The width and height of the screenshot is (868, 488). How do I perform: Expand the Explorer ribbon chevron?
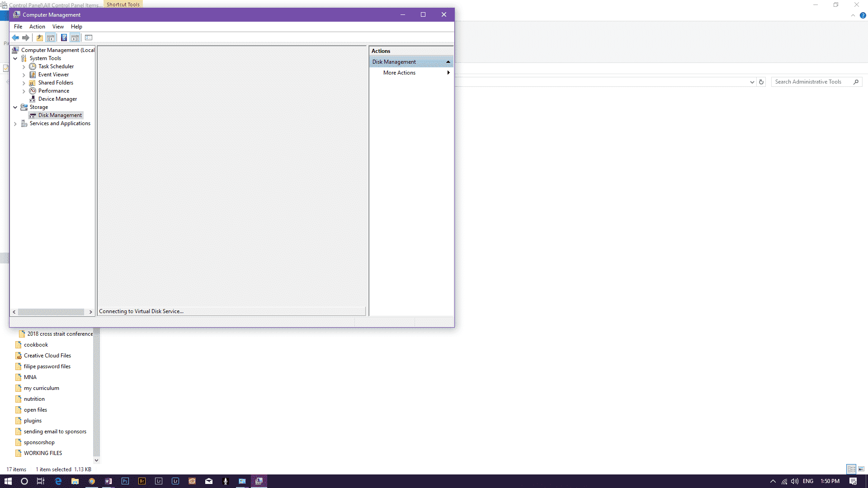click(x=853, y=15)
